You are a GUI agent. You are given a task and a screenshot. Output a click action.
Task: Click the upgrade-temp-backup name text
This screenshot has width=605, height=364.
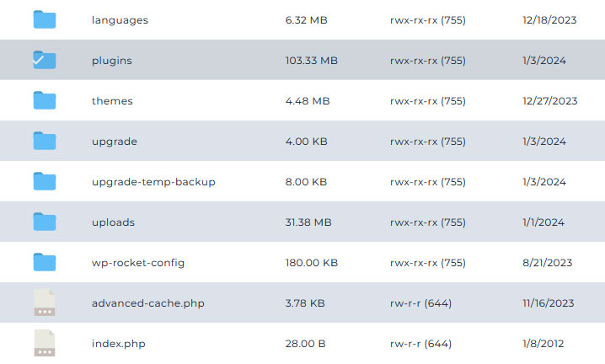(x=153, y=182)
